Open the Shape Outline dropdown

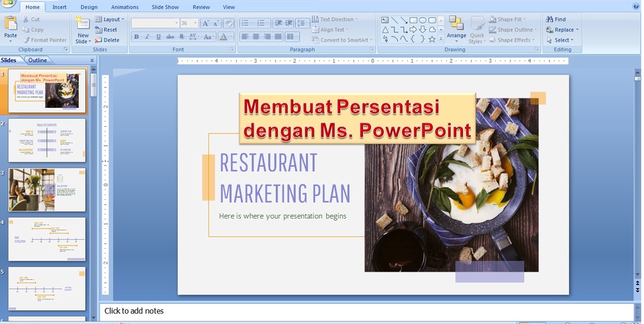513,30
